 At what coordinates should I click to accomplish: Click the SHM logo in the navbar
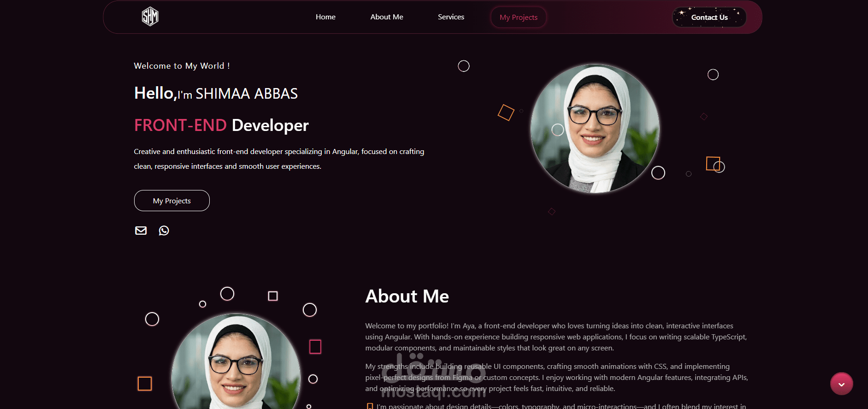[x=150, y=17]
